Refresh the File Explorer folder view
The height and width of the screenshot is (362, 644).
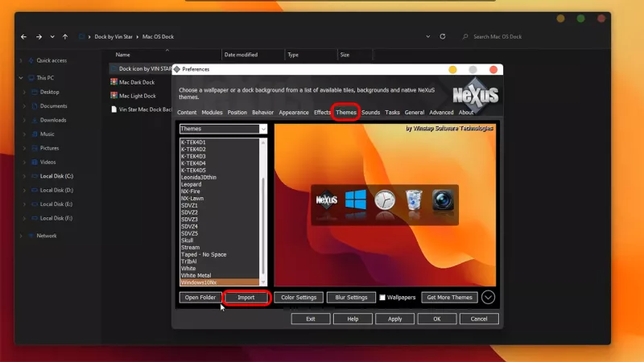pos(442,36)
